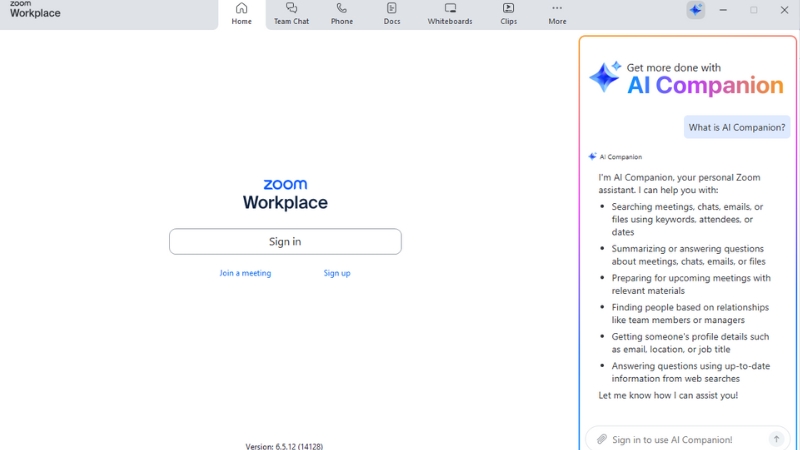Expand the More ellipsis menu
The width and height of the screenshot is (800, 450).
click(x=557, y=8)
